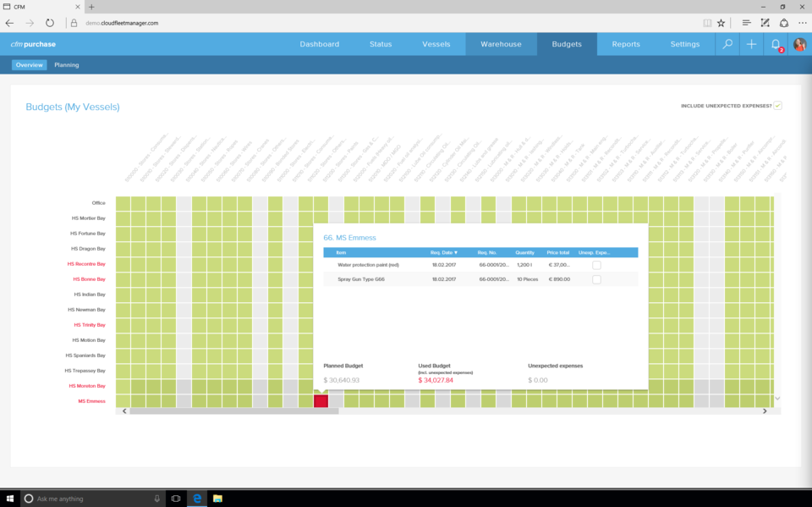Click the red budget cell for MS Emmess

click(321, 401)
